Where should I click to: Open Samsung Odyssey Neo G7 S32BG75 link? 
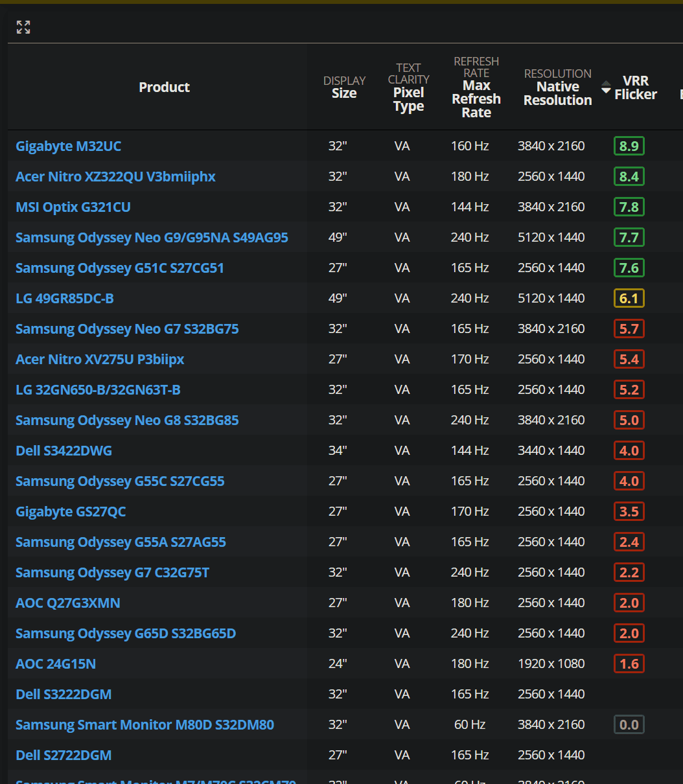click(127, 329)
